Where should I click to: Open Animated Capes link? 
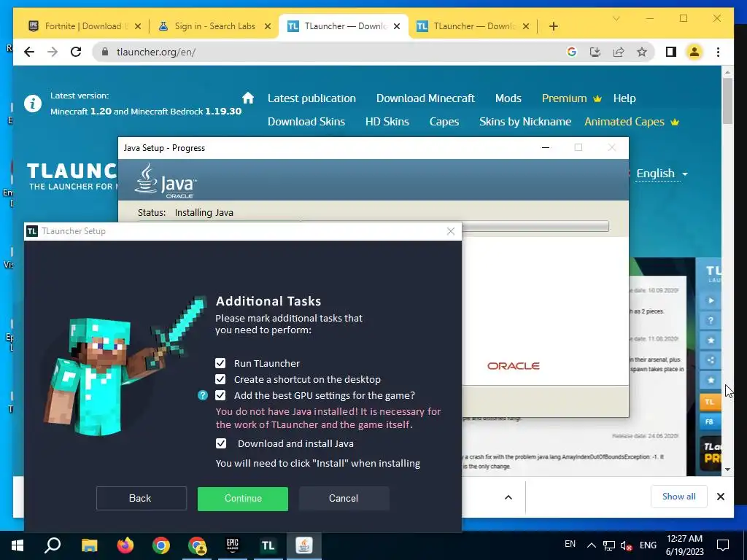pyautogui.click(x=631, y=122)
